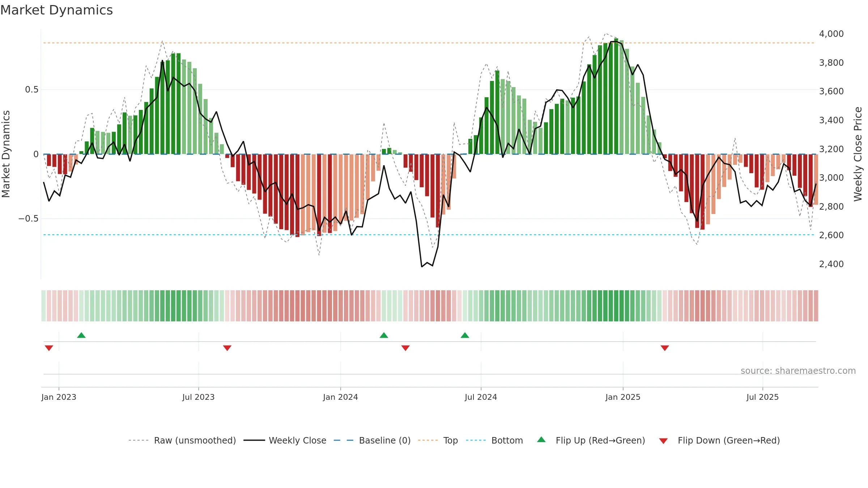This screenshot has height=488, width=868.
Task: Click the Weekly Close Price axis title
Action: pos(858,154)
